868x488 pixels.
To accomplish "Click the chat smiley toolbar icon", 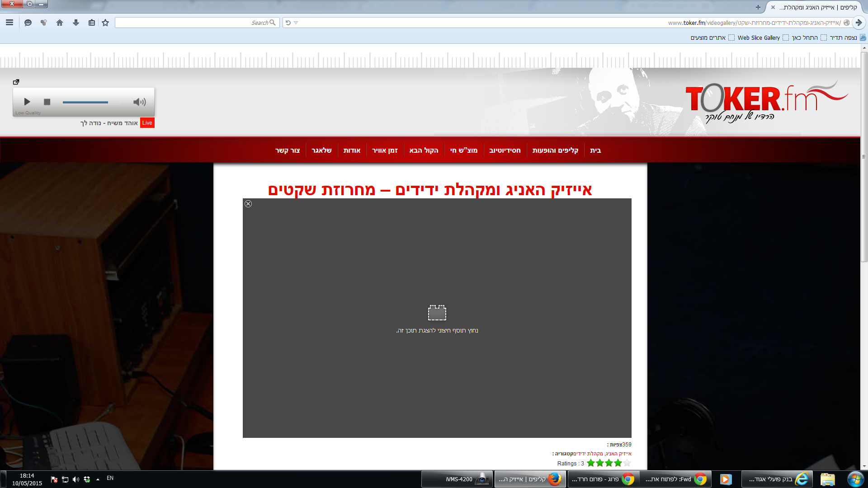I will point(28,23).
